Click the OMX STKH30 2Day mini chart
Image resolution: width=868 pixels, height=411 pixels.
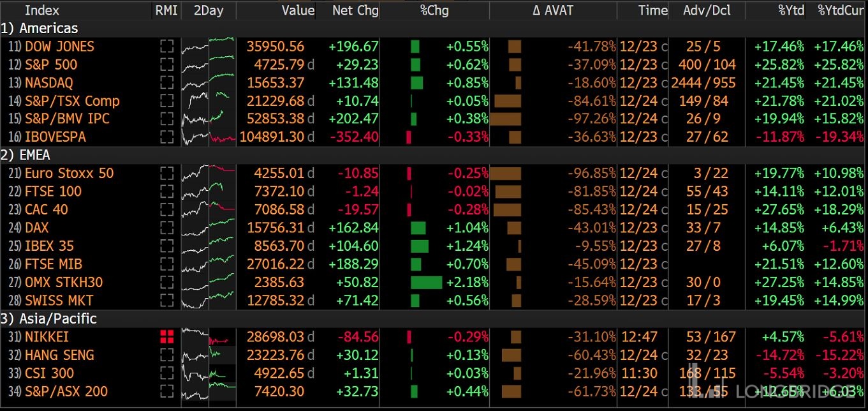(x=209, y=283)
